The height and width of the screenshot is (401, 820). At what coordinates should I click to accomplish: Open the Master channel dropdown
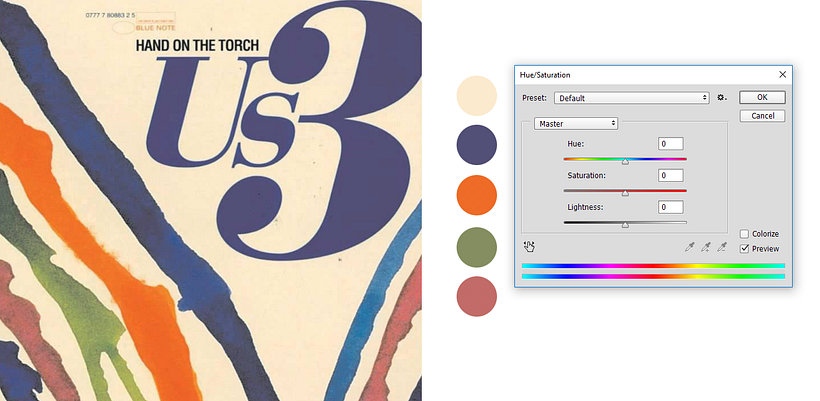(x=576, y=124)
